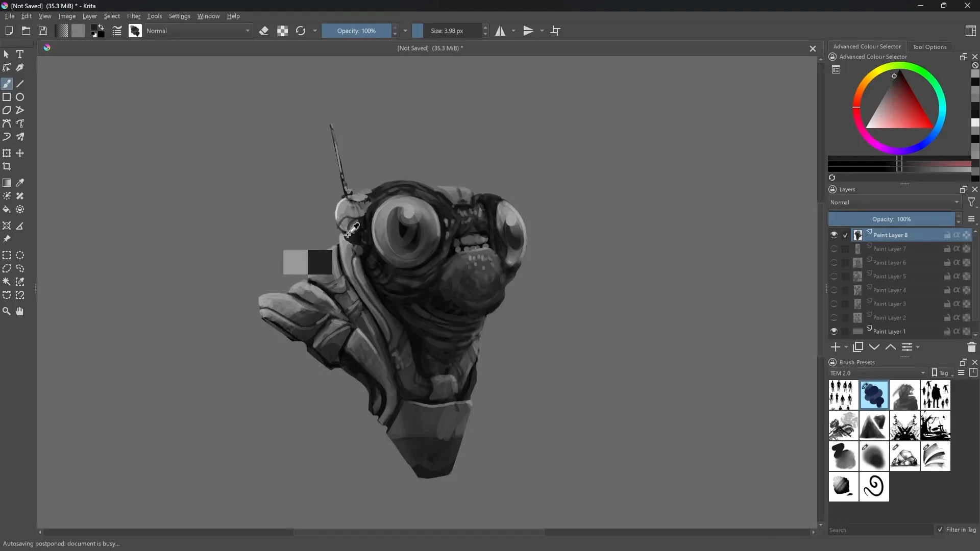Expand the TEM 2.0 tag dropdown
Viewport: 980px width, 551px height.
click(878, 373)
